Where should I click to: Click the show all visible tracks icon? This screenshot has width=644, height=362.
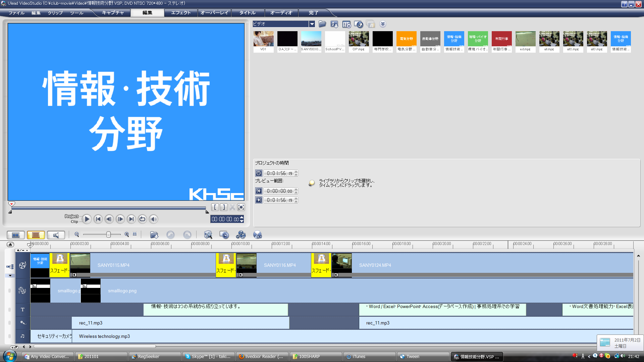10,267
